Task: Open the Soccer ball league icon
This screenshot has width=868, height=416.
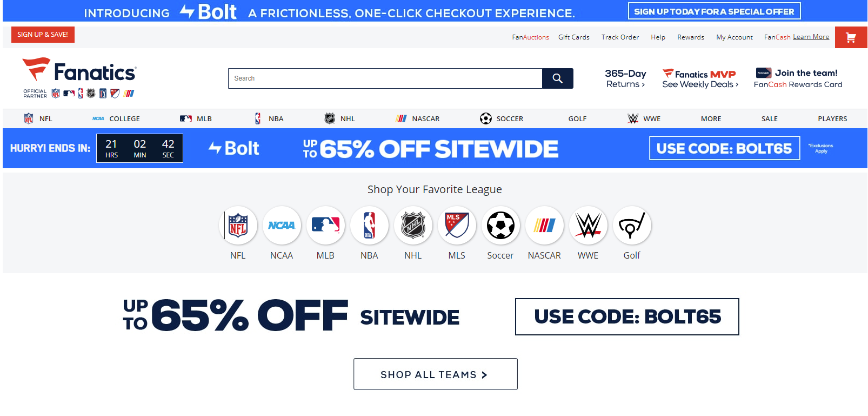Action: 500,226
